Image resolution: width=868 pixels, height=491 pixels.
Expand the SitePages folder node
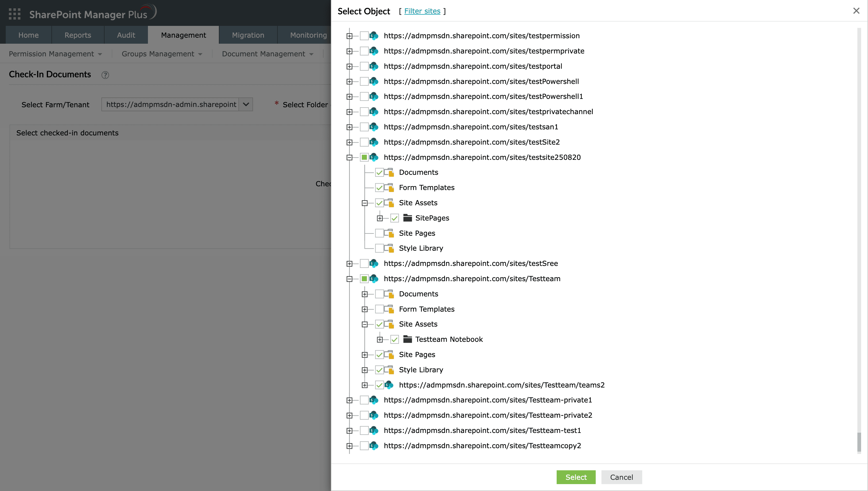tap(380, 218)
